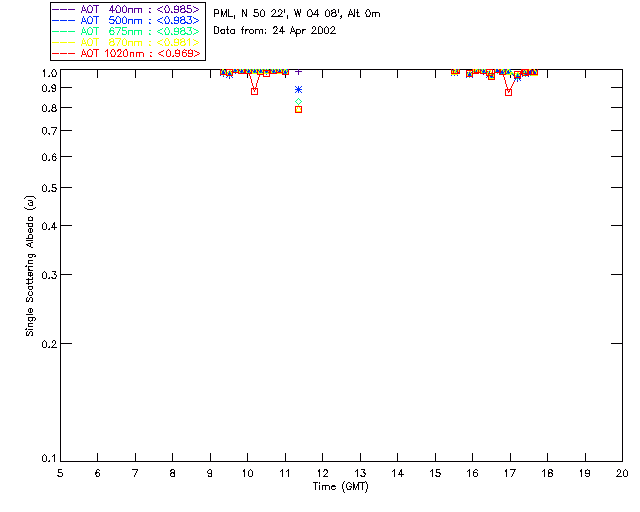Screen dimensions: 640x512
Task: Click the green diamond outlier marker
Action: (298, 101)
